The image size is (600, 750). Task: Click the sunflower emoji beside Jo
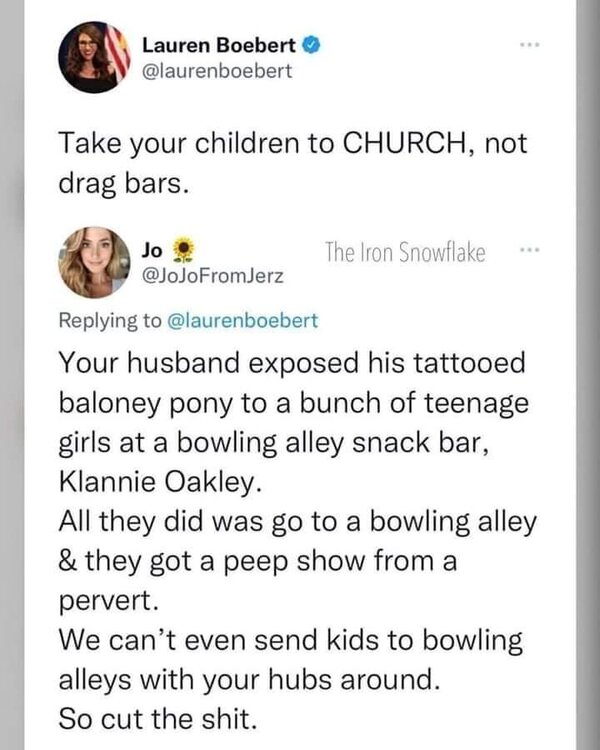[182, 249]
